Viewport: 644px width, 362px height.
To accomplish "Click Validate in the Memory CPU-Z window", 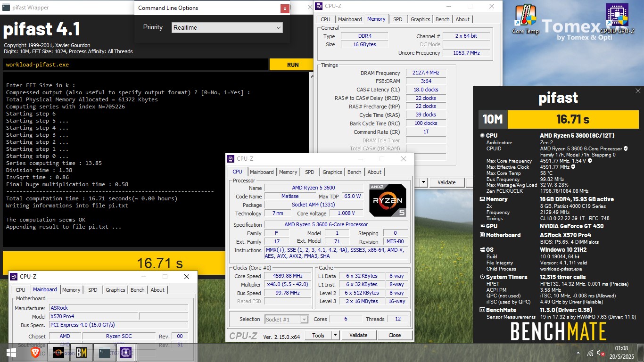I will [446, 182].
